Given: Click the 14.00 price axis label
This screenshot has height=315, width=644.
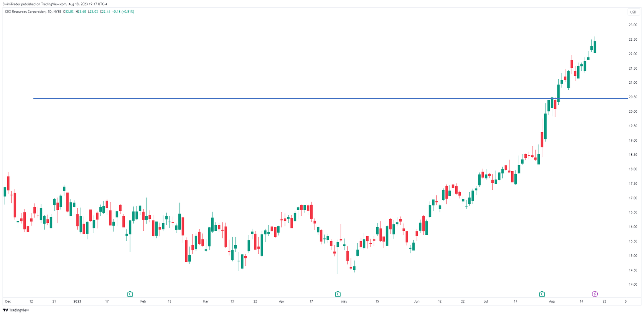Looking at the screenshot, I should coord(633,284).
